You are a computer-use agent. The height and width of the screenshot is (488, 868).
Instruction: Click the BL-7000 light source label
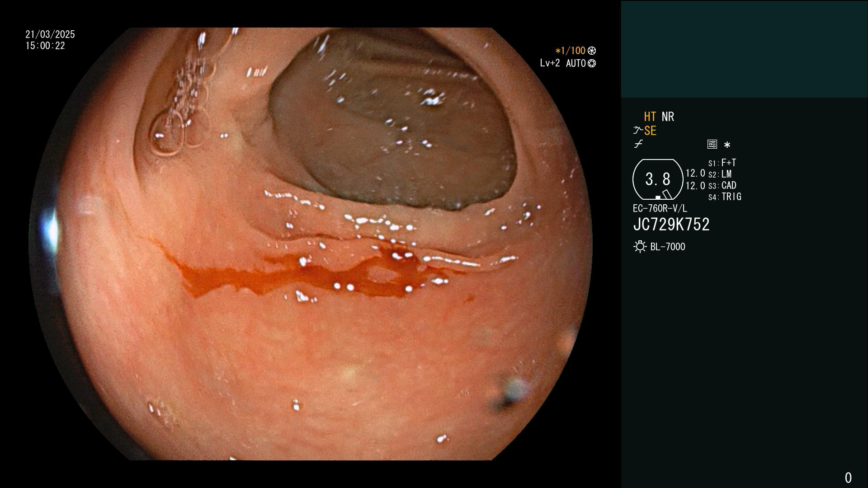point(668,247)
